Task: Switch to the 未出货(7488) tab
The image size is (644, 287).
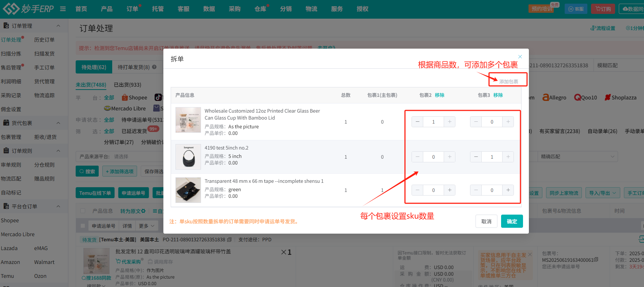Action: [x=91, y=85]
